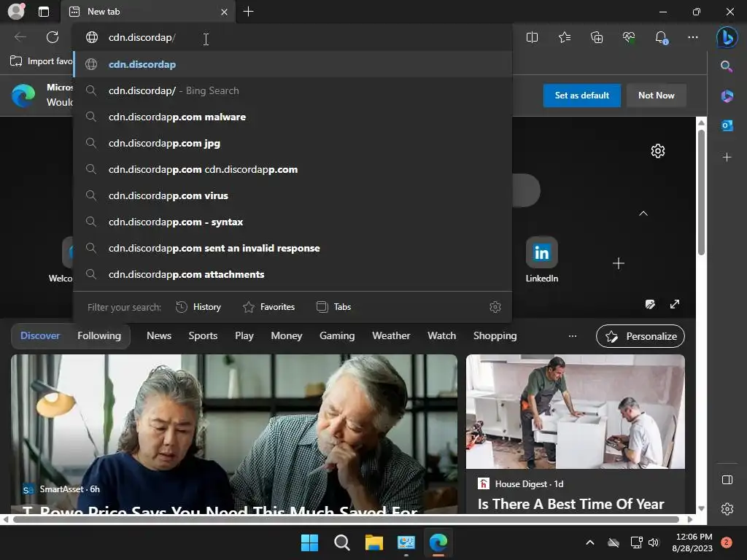Viewport: 747px width, 560px height.
Task: Open the SmartAsset article thumbnail
Action: click(x=234, y=433)
